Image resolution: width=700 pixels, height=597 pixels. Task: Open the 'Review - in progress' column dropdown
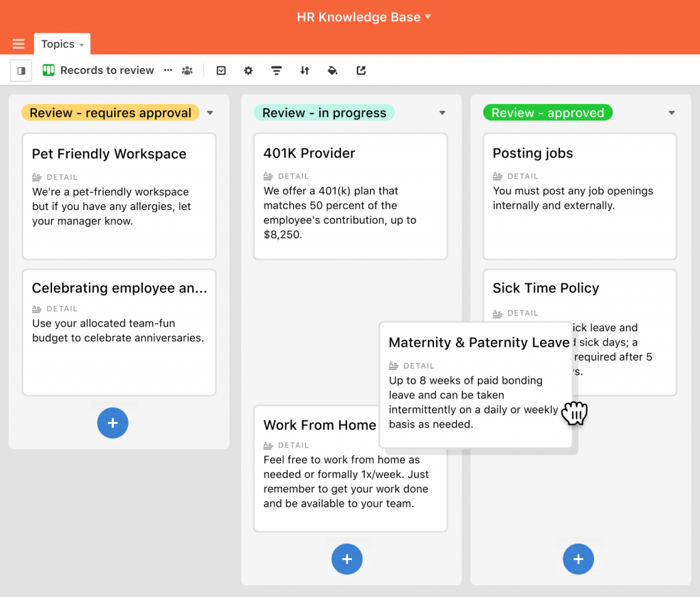(442, 113)
